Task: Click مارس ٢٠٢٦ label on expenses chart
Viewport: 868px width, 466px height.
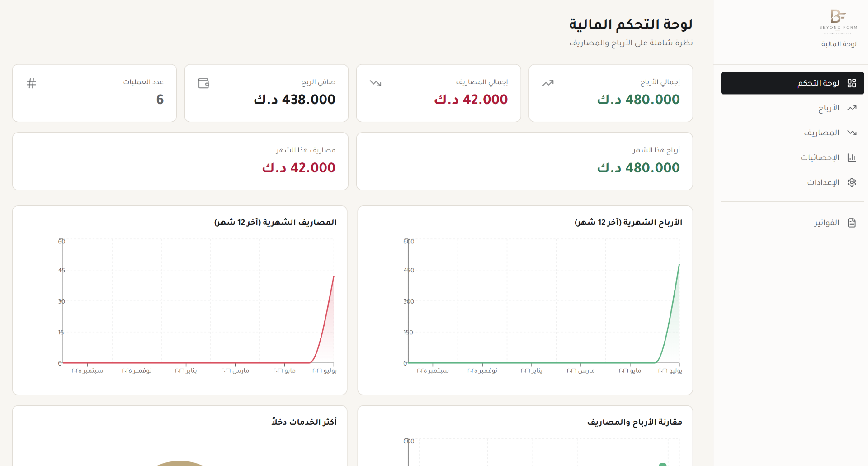Action: (235, 371)
